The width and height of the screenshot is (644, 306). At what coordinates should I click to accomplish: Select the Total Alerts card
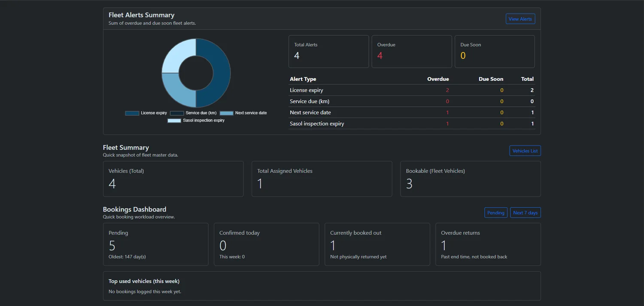click(x=328, y=52)
